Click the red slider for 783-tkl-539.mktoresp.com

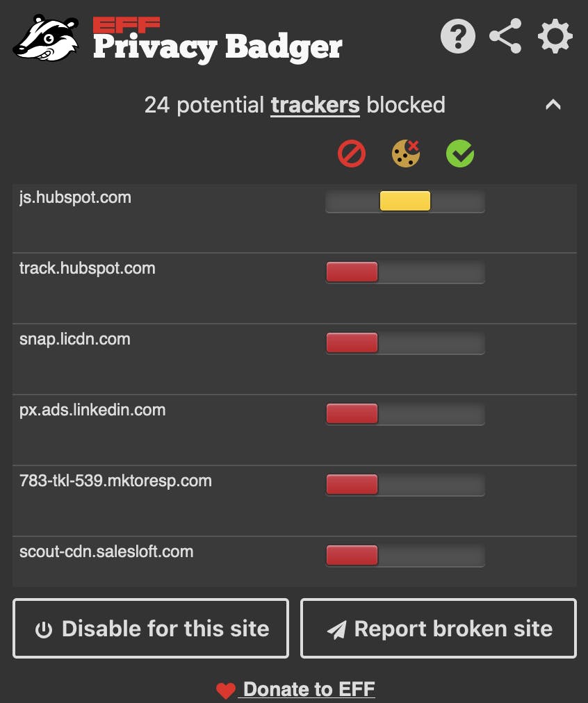[x=352, y=484]
